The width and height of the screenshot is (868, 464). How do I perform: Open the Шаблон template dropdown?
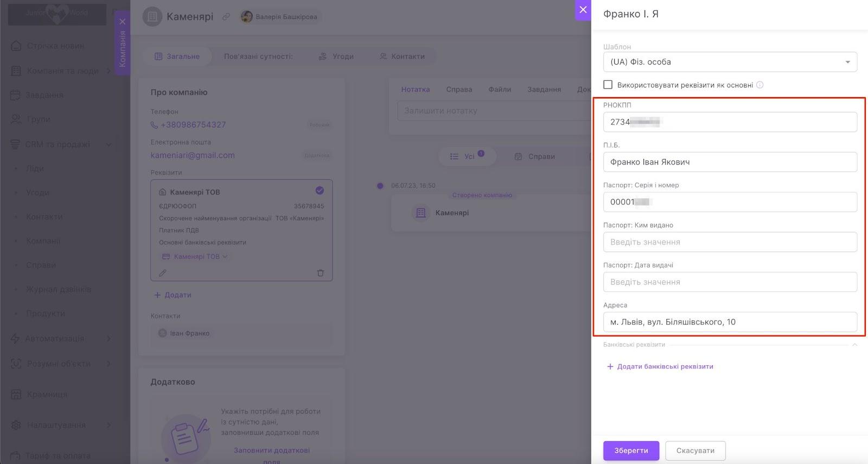(730, 62)
